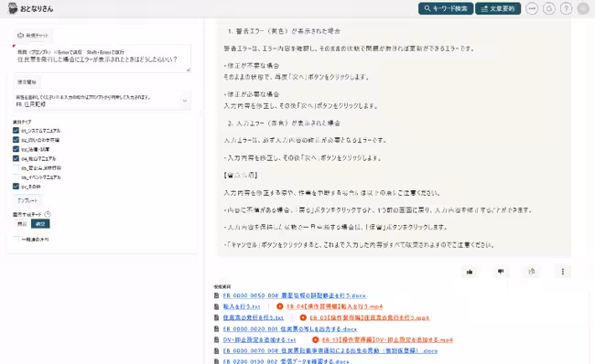Image resolution: width=595 pixels, height=364 pixels.
Task: Open the notifications bell icon
Action: coord(548,8)
